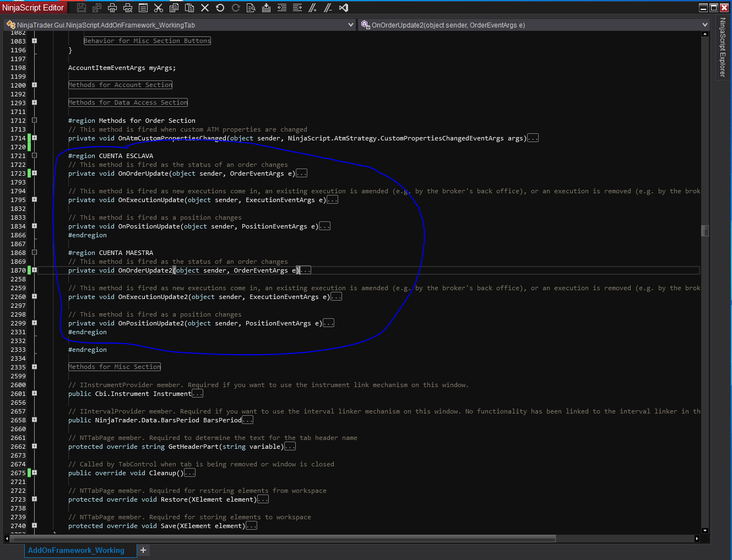Open the class type dropdown NinjaTrader.Gui.NinjaScript.AddOnFramework_WorkingTab

pos(180,25)
